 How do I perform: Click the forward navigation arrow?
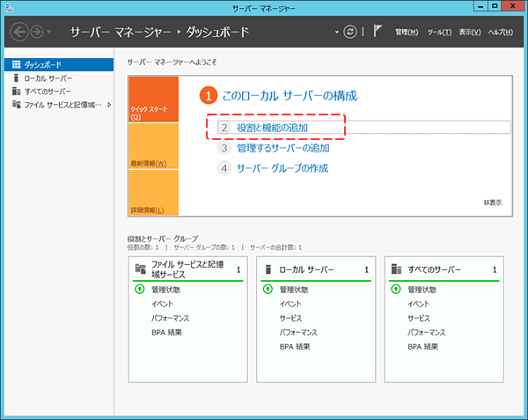click(37, 32)
